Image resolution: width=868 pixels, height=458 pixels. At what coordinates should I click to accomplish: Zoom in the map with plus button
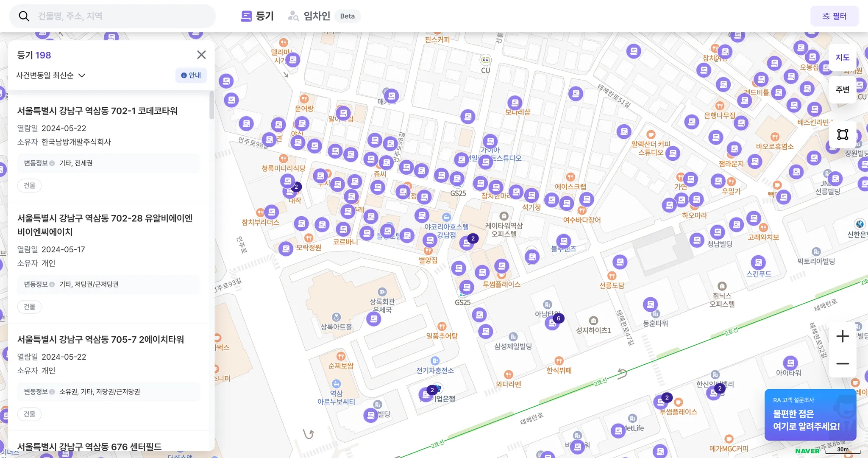click(842, 336)
